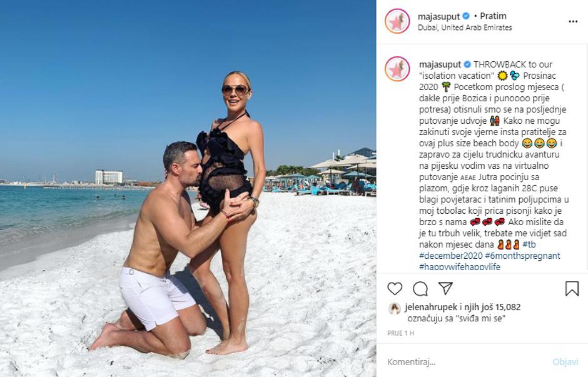Like the post with the heart icon

(395, 289)
